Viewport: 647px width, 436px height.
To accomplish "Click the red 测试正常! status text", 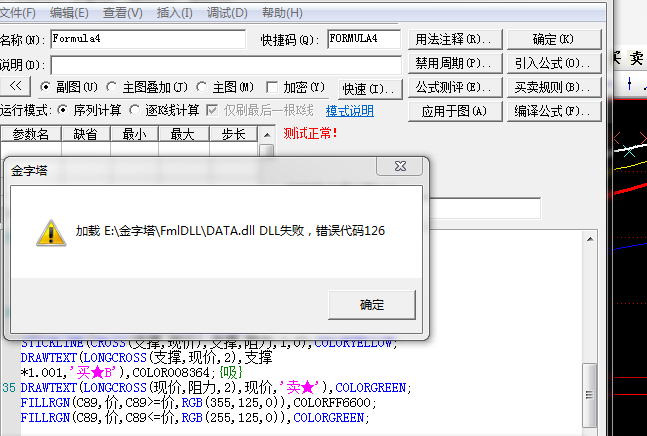I will point(310,133).
